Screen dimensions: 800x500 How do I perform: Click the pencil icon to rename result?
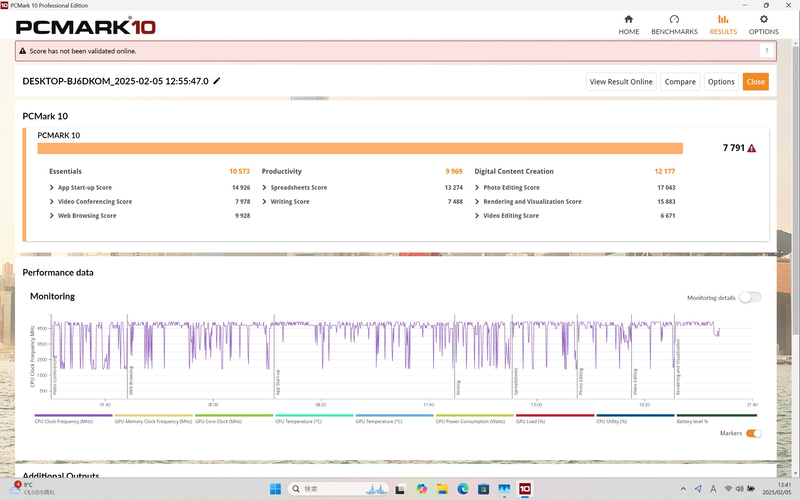pos(217,81)
